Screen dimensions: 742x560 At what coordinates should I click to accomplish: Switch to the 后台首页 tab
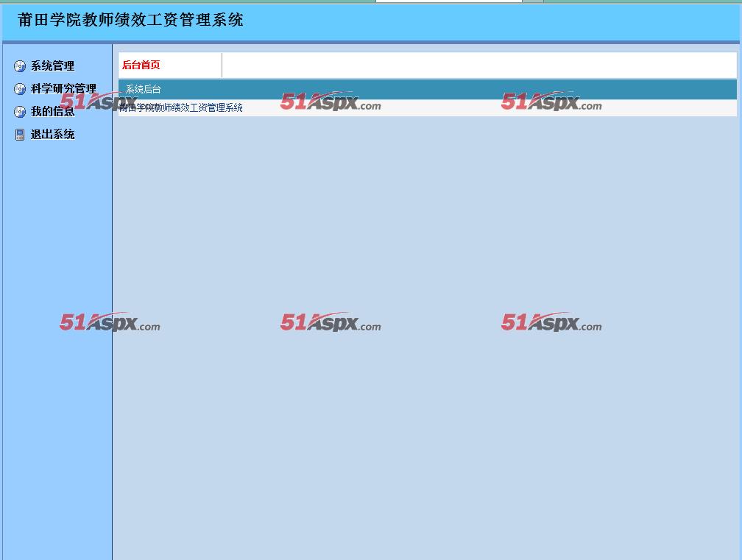[x=141, y=65]
